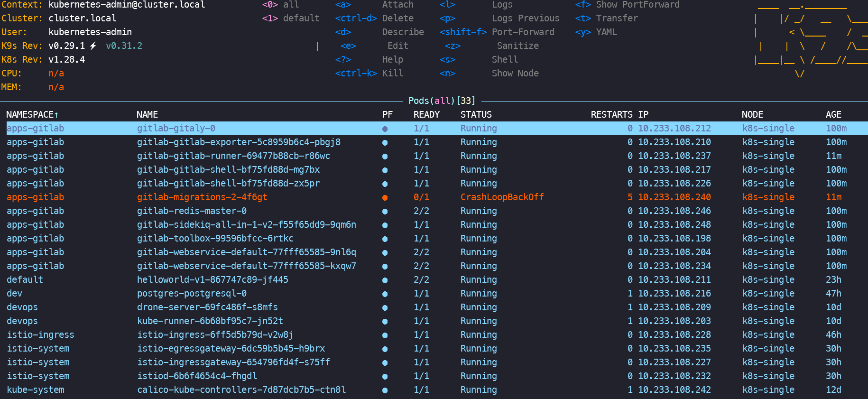The width and height of the screenshot is (868, 399).
Task: Click IP address 10.233.108.216
Action: point(674,293)
